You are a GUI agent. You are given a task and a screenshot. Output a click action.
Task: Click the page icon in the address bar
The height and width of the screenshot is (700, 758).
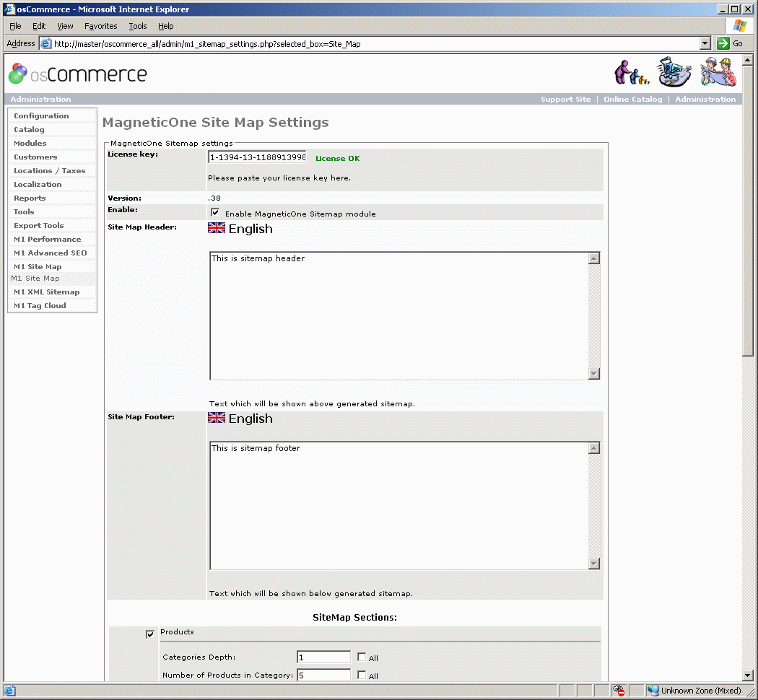coord(46,43)
